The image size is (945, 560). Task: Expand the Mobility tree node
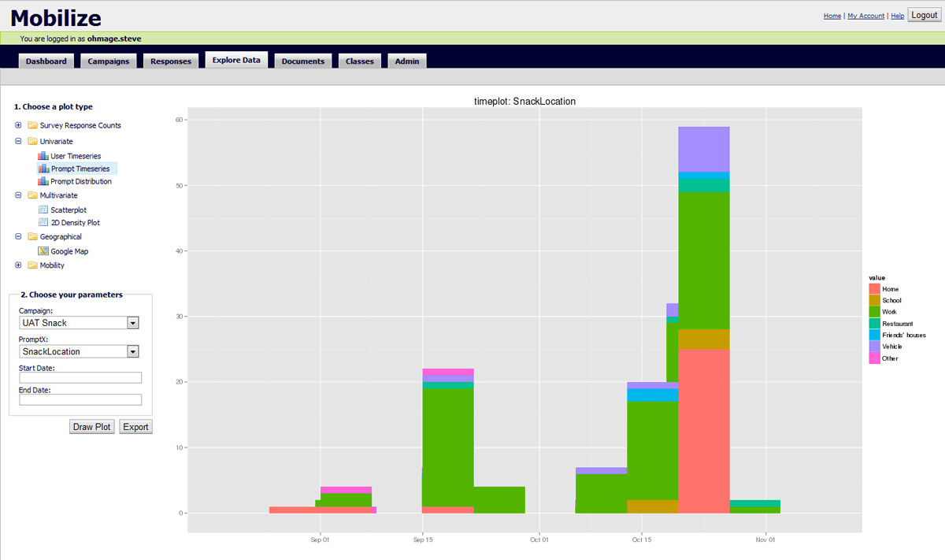click(x=18, y=265)
